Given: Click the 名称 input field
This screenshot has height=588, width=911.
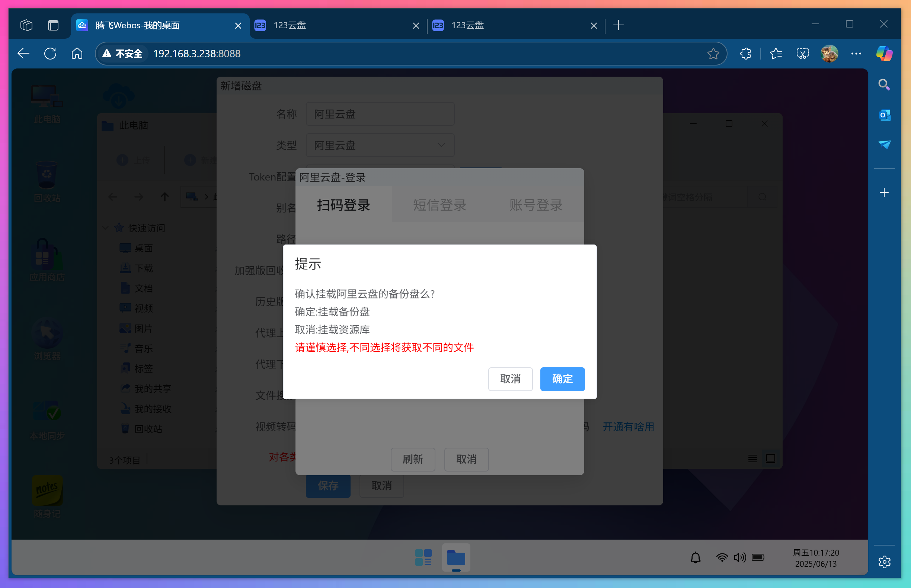Looking at the screenshot, I should [380, 114].
